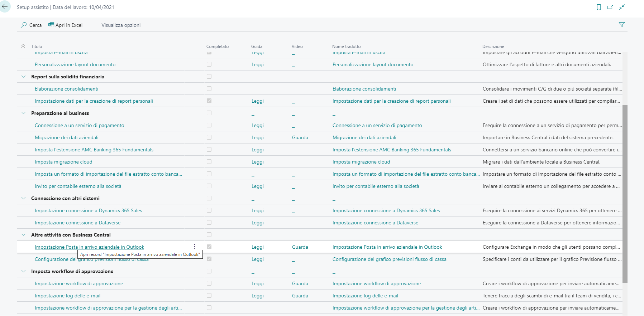
Task: Select description 'Migrare i dati dall'ambiente locale a Business Central.'
Action: pos(542,162)
